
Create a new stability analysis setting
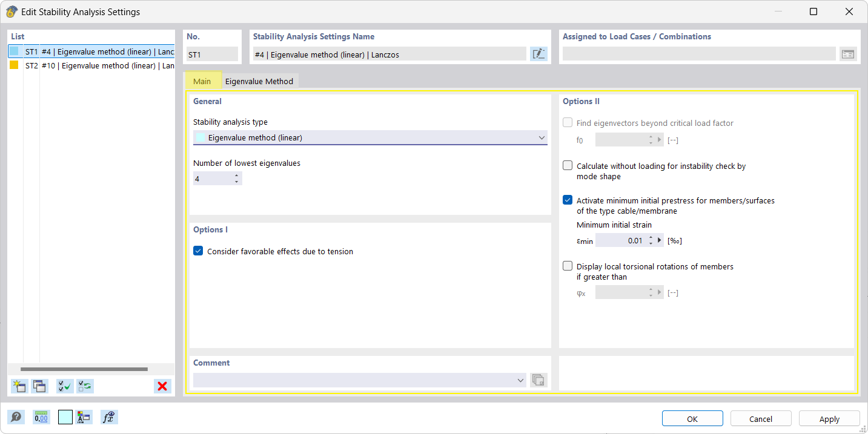click(19, 386)
